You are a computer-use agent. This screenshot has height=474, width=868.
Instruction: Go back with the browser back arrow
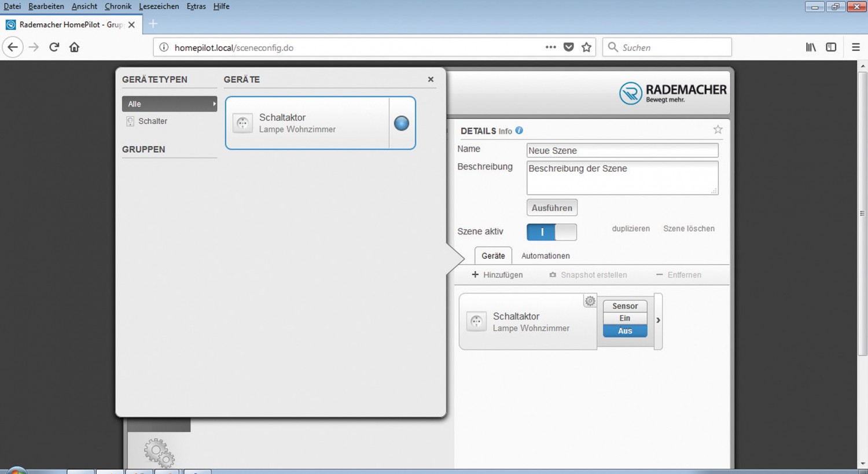coord(13,47)
